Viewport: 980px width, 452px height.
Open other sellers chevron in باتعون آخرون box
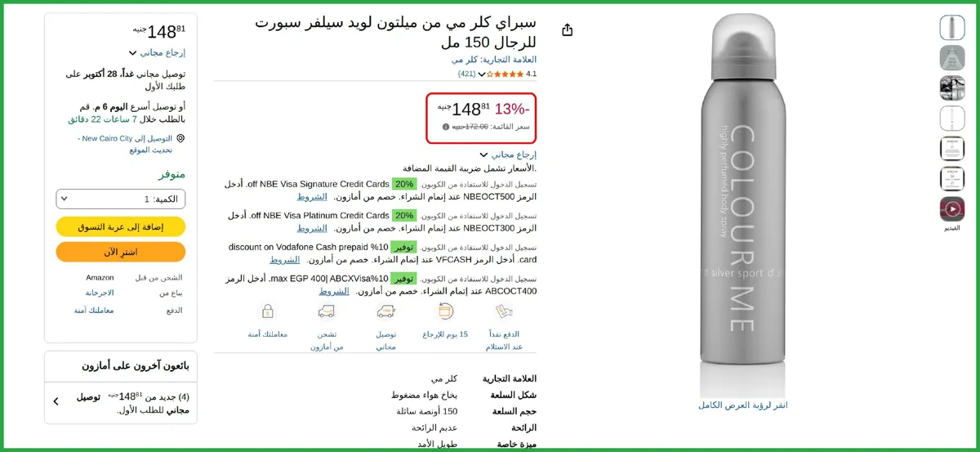56,401
